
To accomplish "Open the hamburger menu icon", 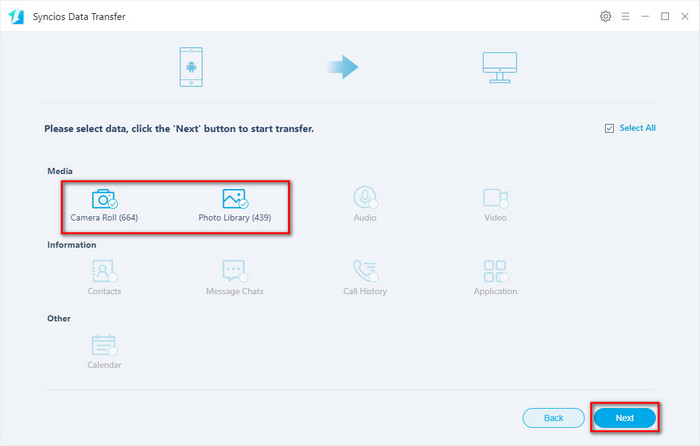I will (625, 17).
